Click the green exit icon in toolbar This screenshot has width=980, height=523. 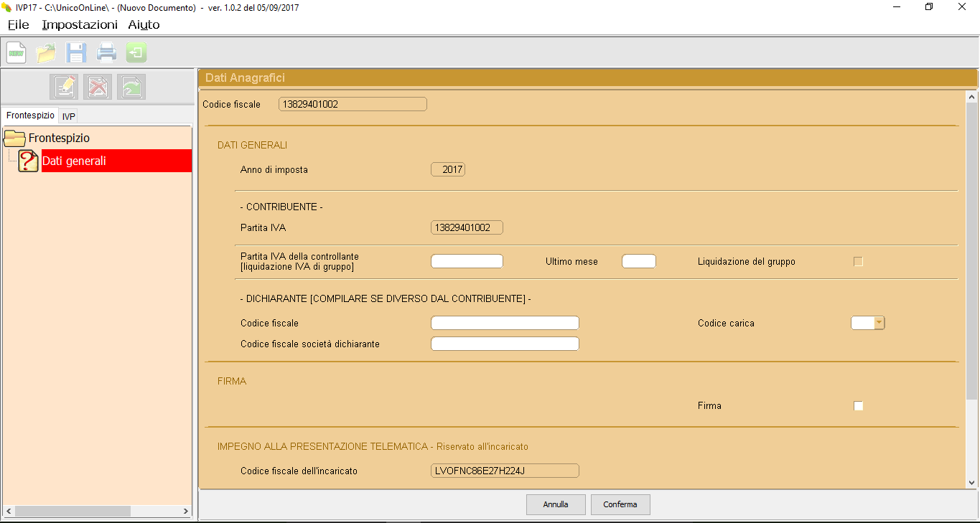(x=136, y=53)
